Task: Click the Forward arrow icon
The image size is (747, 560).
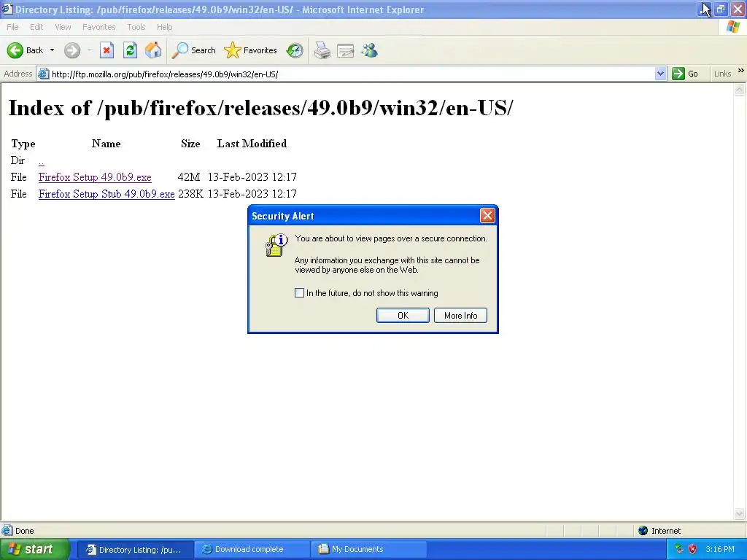Action: click(x=72, y=50)
